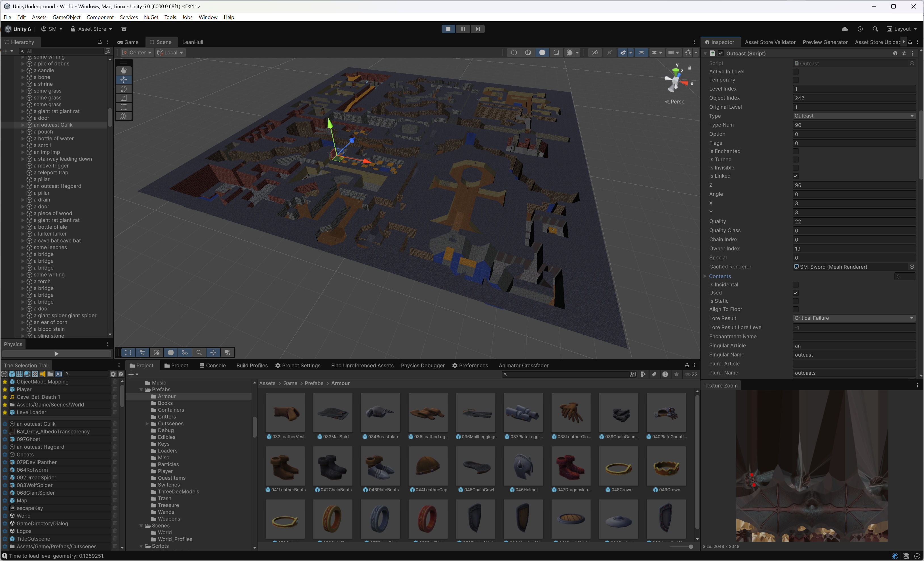924x561 pixels.
Task: Select the Scale tool in Scene
Action: (123, 98)
